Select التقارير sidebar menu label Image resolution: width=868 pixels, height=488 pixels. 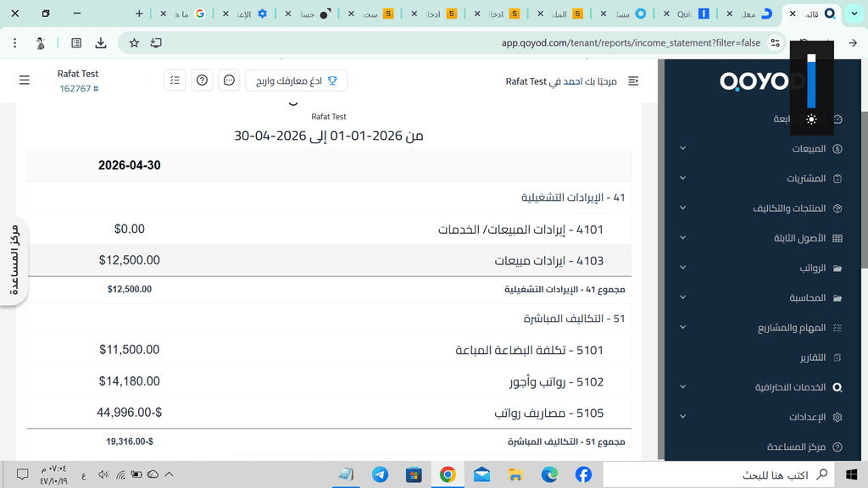pyautogui.click(x=813, y=358)
